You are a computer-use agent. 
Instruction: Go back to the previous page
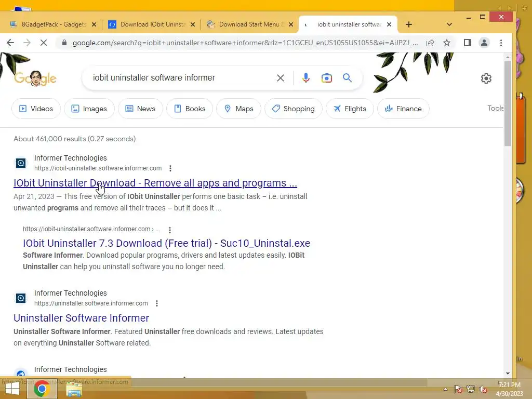coord(10,43)
